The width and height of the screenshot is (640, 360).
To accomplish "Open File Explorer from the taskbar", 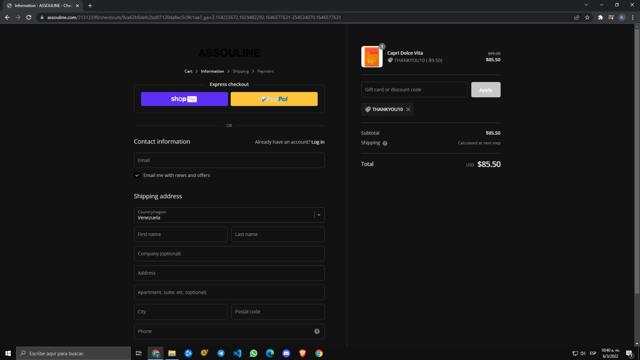I will [x=172, y=353].
